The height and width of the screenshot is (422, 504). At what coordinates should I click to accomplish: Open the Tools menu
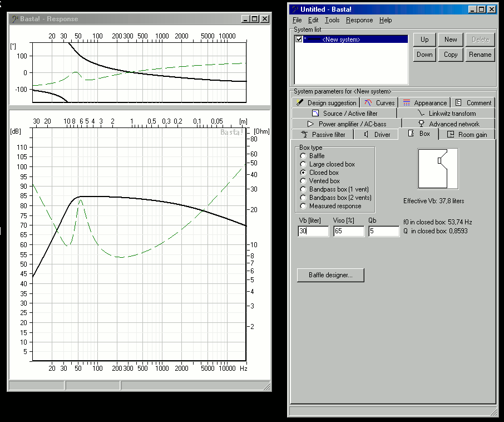(x=332, y=20)
